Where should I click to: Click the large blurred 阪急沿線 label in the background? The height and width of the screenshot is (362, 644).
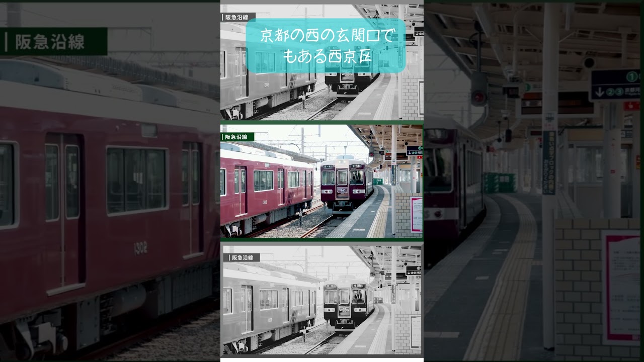click(x=53, y=41)
